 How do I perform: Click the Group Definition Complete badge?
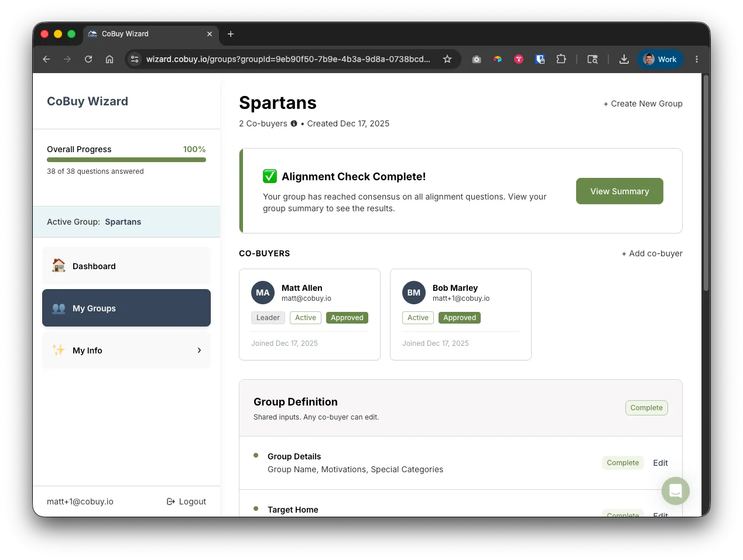coord(646,408)
